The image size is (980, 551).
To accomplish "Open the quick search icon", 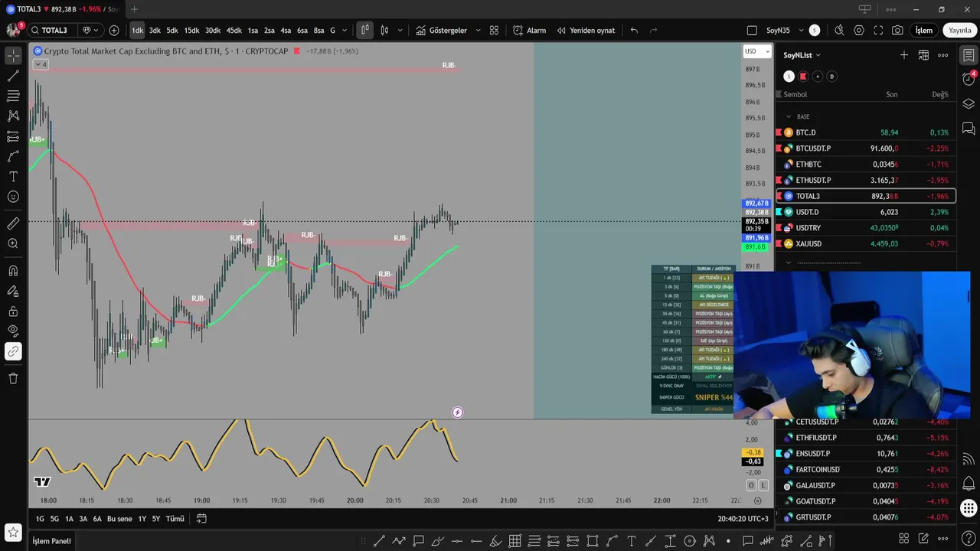I will tap(839, 31).
